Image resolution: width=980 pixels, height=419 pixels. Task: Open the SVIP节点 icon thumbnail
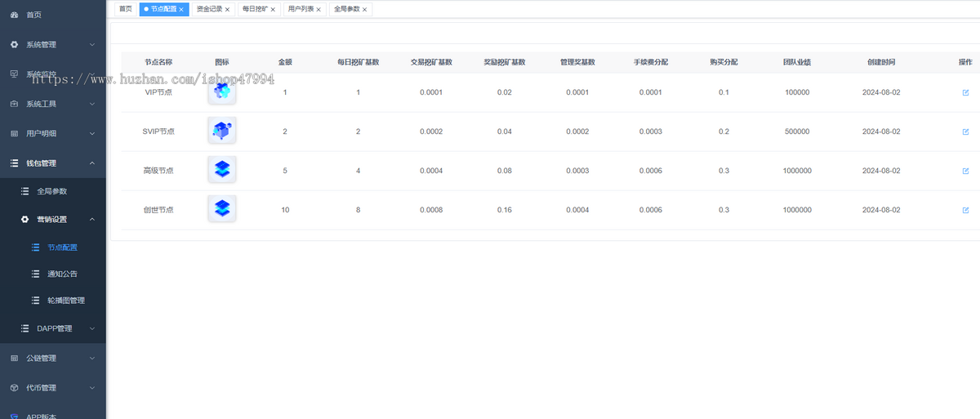222,131
